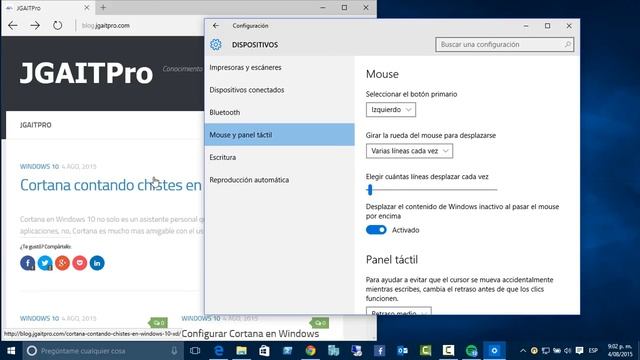This screenshot has width=640, height=360.
Task: Share the post to Pocket
Action: 80,263
